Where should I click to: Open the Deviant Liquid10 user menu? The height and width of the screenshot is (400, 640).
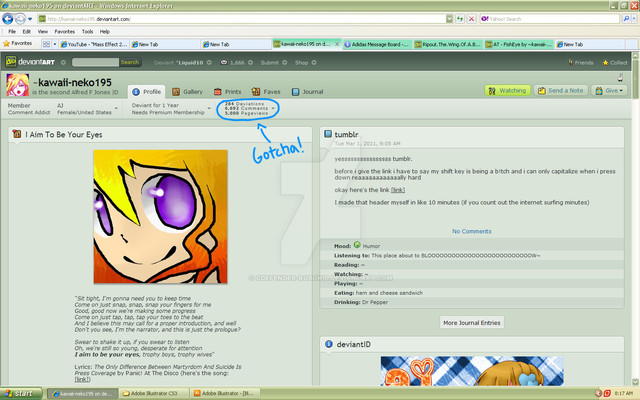point(182,62)
